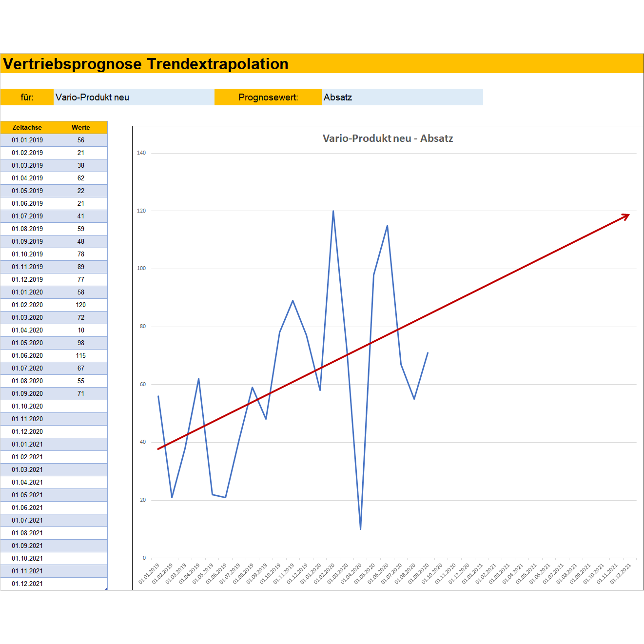This screenshot has width=644, height=644.
Task: Select the value cell containing 120
Action: pos(81,305)
